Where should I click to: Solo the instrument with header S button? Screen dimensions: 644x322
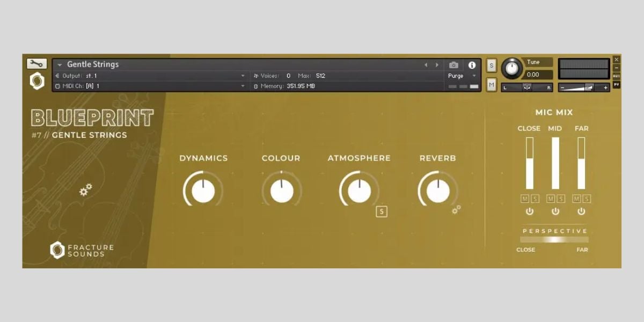click(492, 65)
